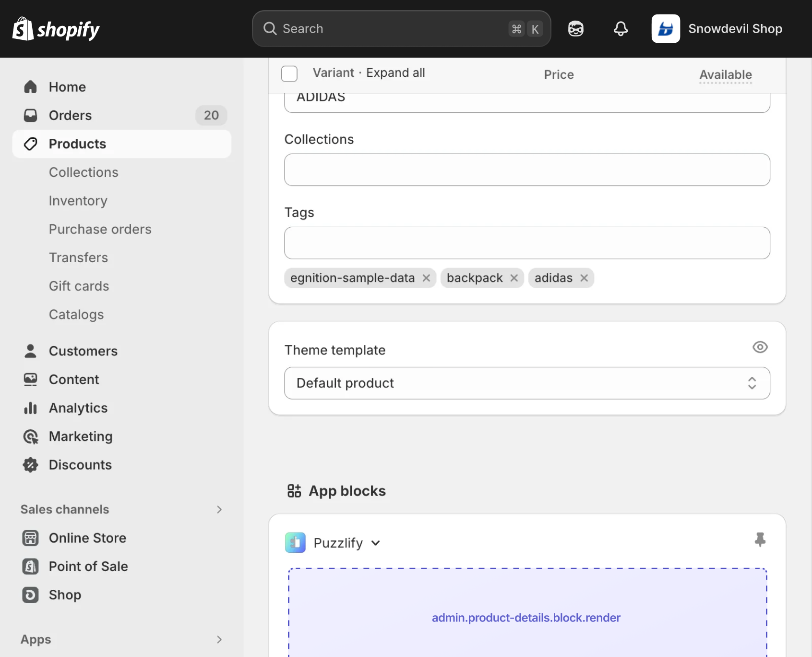The height and width of the screenshot is (657, 812).
Task: Click Expand all variants link
Action: pyautogui.click(x=395, y=73)
